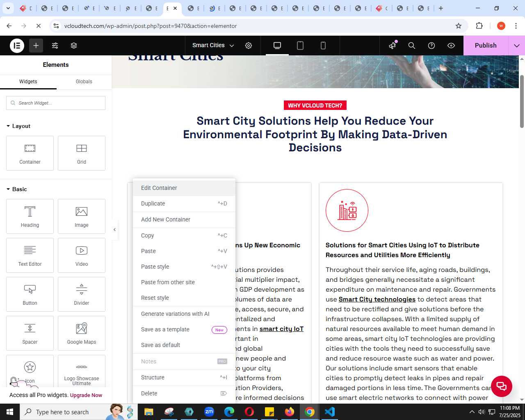Click the page vertical scrollbar thumb

tap(522, 101)
